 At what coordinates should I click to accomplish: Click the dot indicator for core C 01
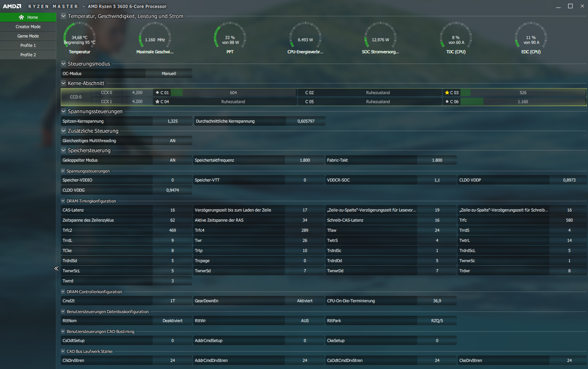tap(157, 93)
